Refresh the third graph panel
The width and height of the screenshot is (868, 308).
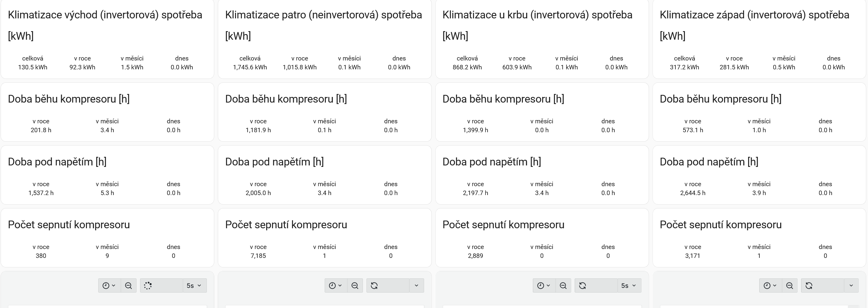(583, 285)
